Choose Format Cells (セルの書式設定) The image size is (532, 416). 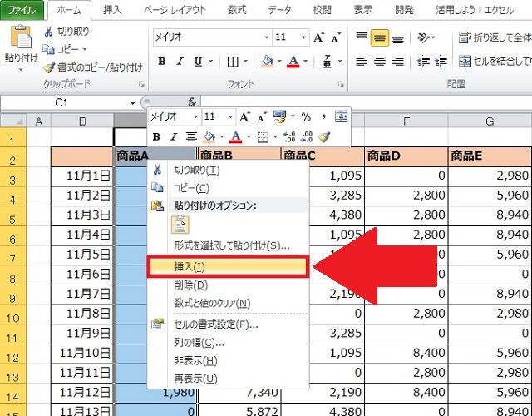(228, 325)
